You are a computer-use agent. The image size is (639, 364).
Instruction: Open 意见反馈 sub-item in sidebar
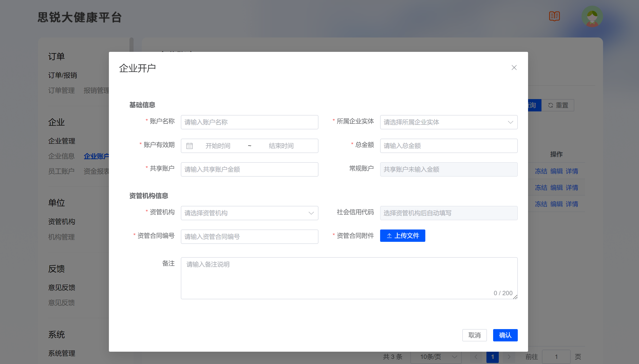coord(61,303)
